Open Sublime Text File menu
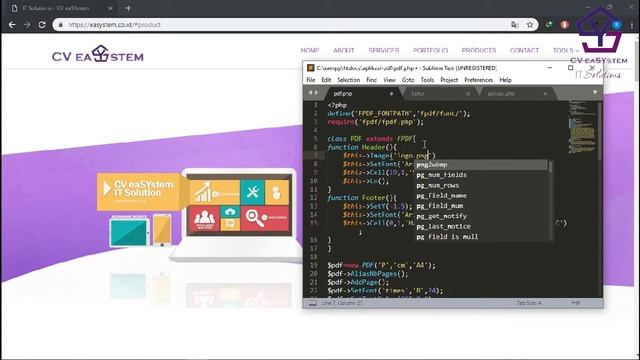 coord(311,80)
